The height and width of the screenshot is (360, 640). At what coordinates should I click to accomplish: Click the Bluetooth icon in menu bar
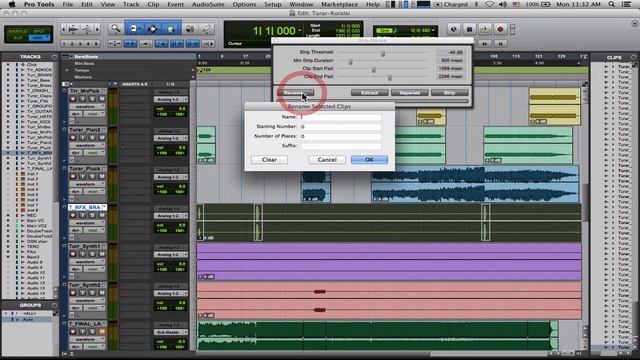[x=476, y=4]
